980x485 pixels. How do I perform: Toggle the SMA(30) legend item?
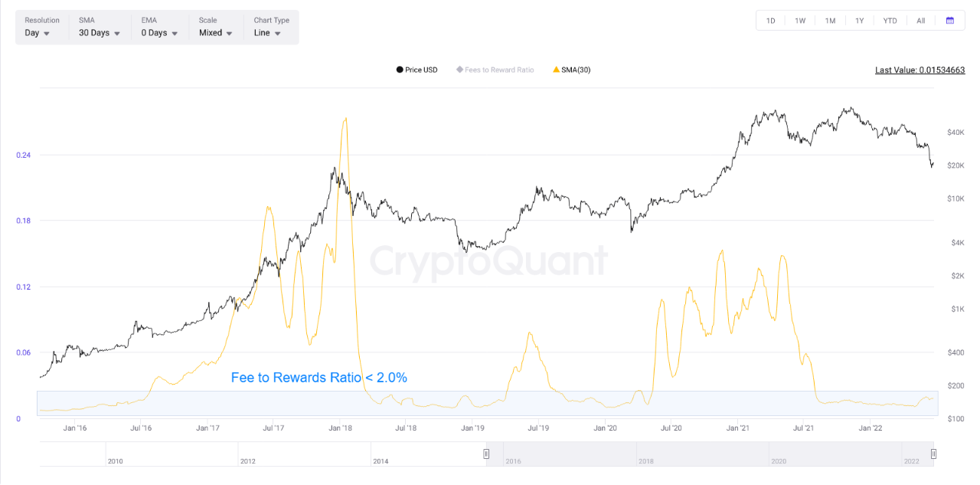[x=571, y=70]
